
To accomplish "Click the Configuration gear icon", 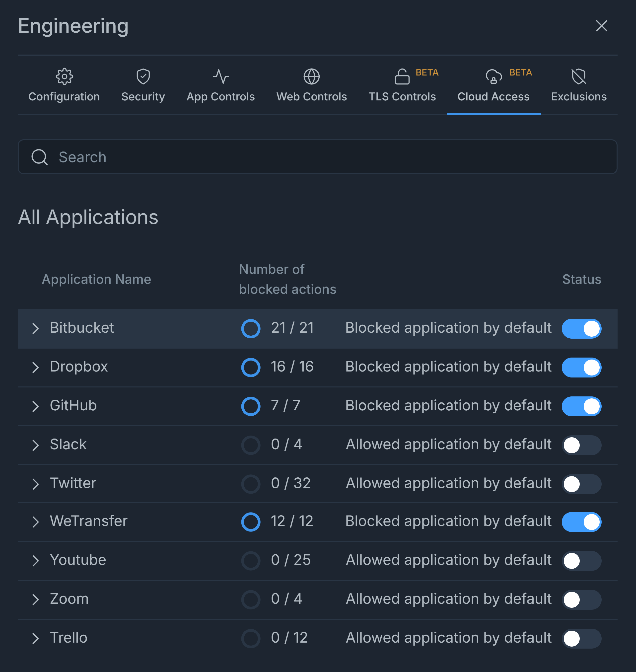I will click(x=64, y=77).
